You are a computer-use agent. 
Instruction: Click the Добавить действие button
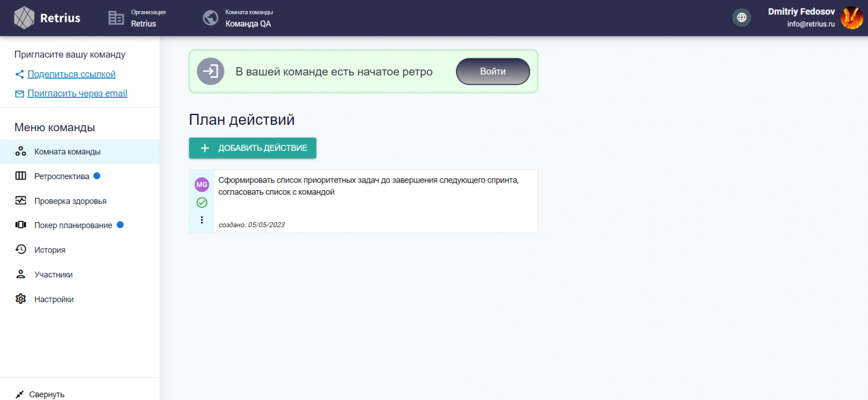[252, 148]
